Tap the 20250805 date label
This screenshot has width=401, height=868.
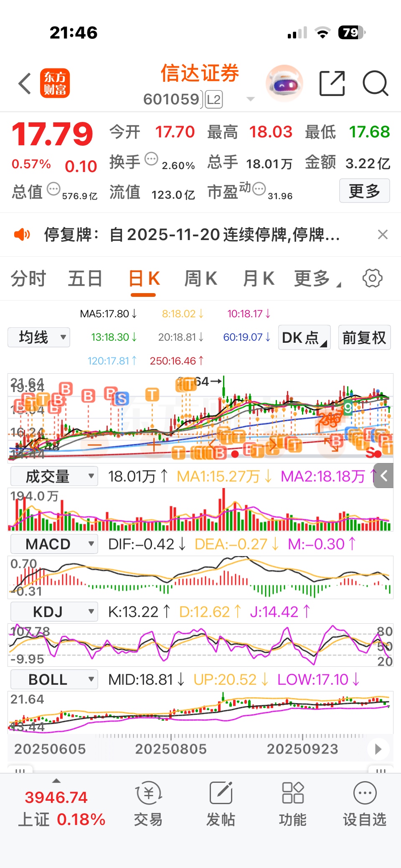pos(171,749)
